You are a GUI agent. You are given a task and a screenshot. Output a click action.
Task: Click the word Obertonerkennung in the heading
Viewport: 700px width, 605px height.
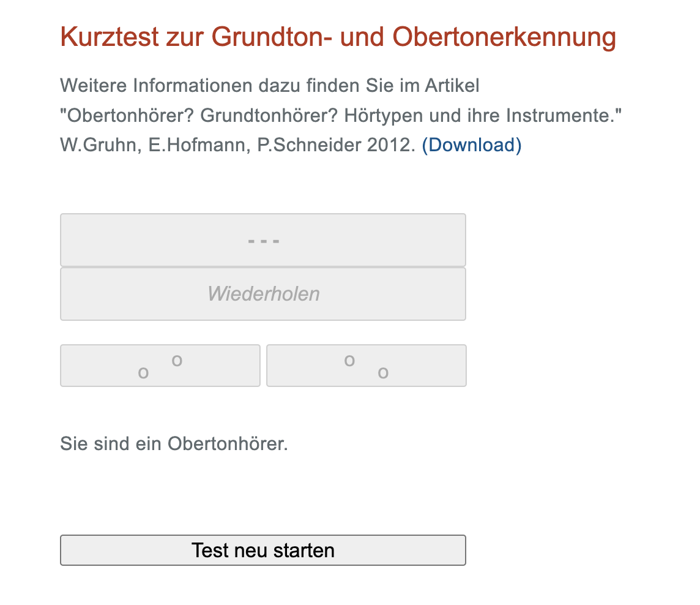[x=504, y=38]
